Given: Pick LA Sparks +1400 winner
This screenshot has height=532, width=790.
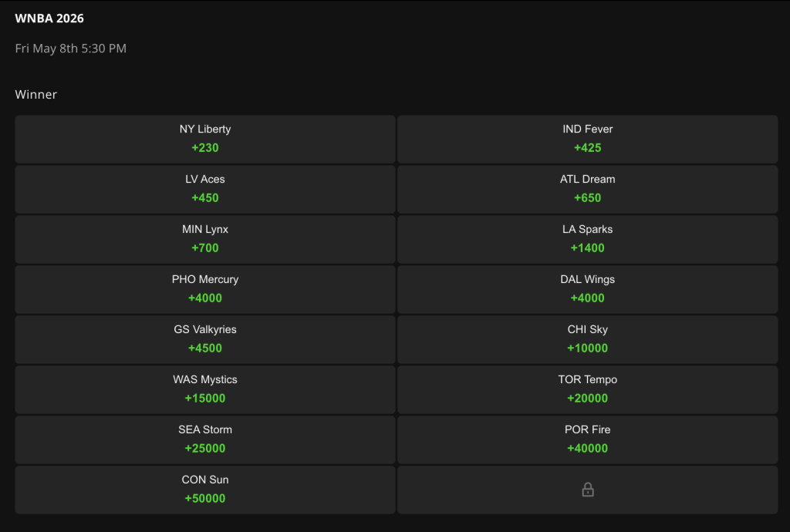Looking at the screenshot, I should click(588, 240).
